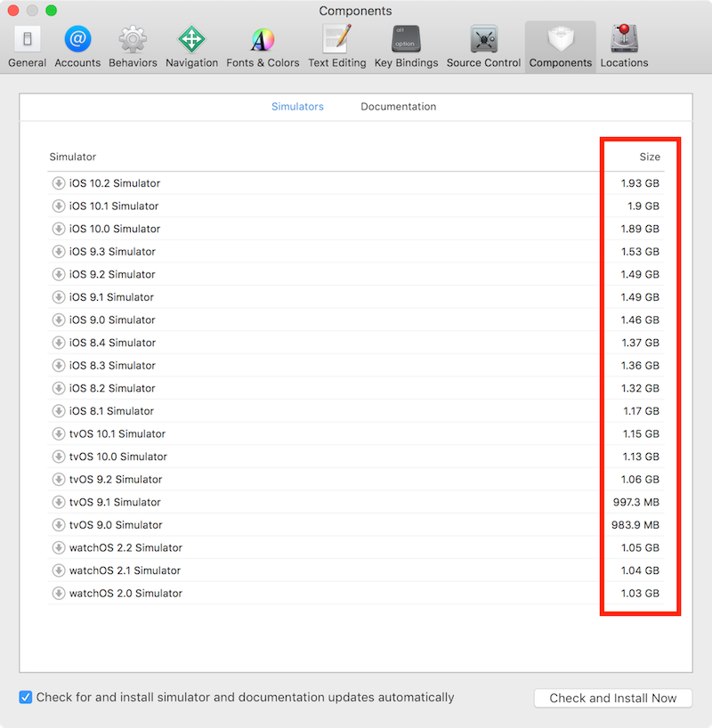Open the Source Control preferences pane
This screenshot has height=728, width=712.
(x=483, y=46)
